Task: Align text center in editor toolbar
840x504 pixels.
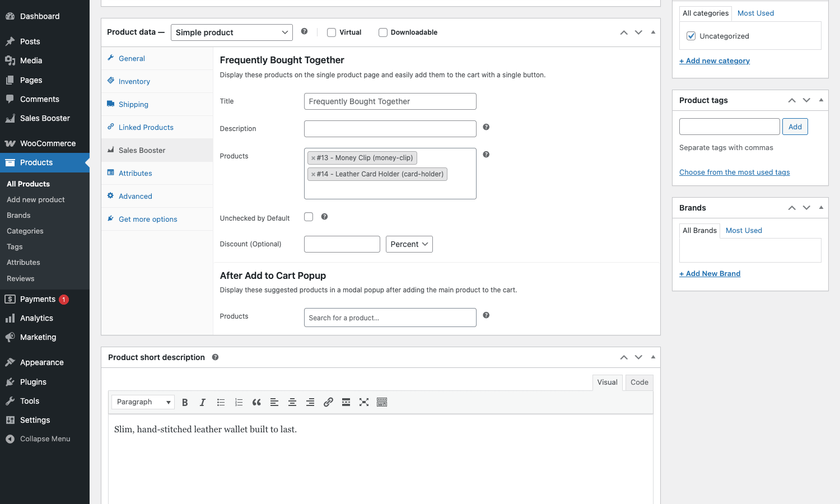Action: click(292, 402)
